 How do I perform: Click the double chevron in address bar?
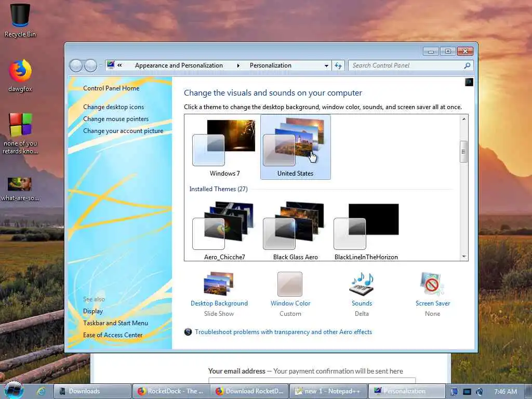[119, 65]
